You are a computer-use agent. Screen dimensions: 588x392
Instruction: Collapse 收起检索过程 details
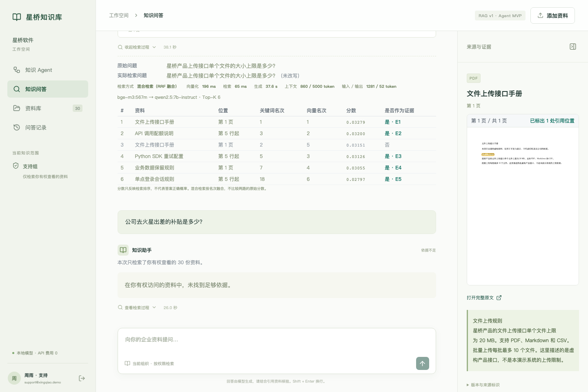point(137,47)
